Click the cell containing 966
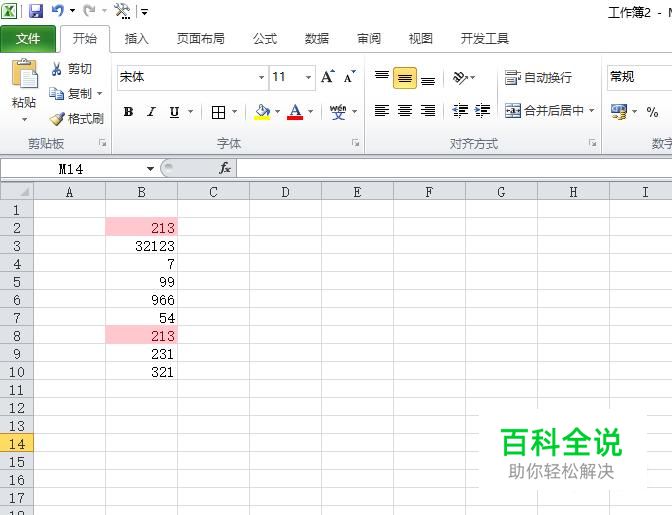Image resolution: width=672 pixels, height=515 pixels. 141,300
